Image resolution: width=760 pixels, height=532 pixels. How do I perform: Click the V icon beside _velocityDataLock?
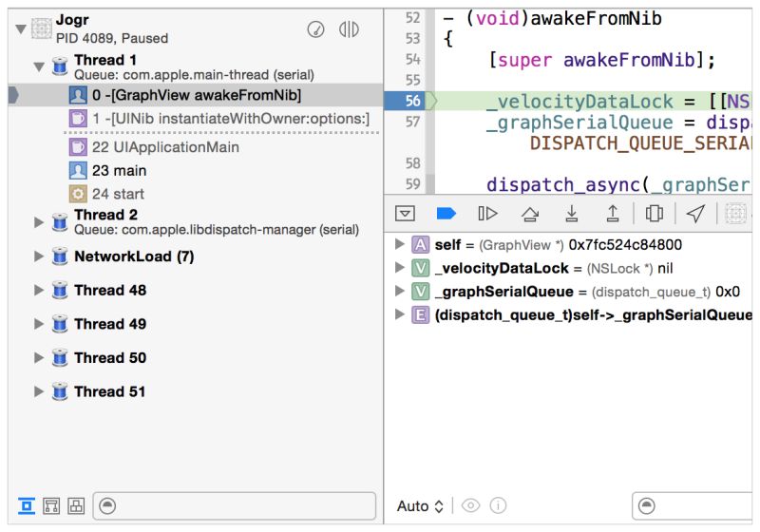[420, 268]
